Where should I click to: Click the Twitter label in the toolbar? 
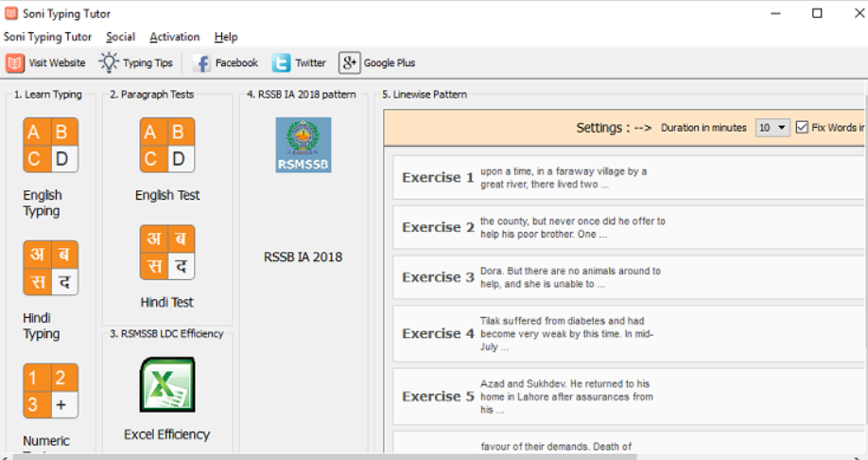(310, 63)
